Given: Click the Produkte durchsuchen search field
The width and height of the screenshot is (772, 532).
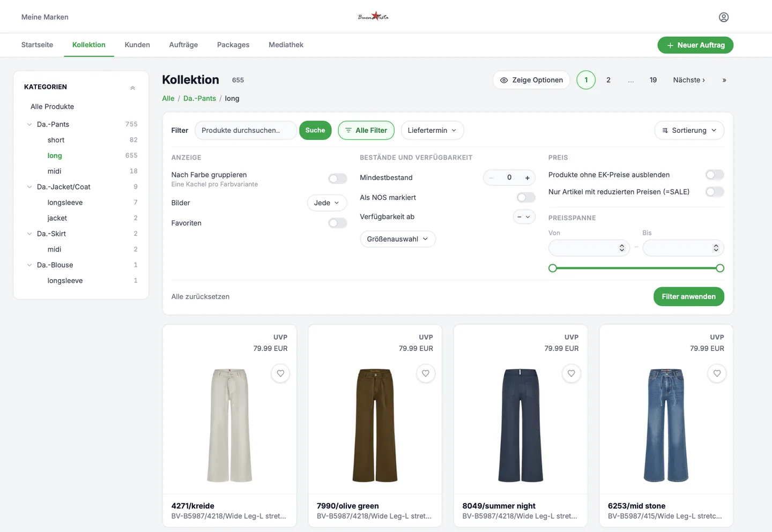Looking at the screenshot, I should coord(246,130).
